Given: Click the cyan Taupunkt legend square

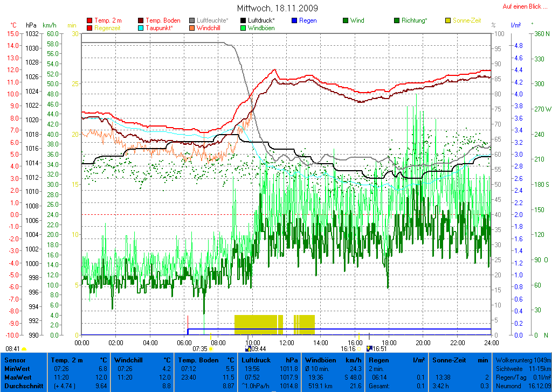Looking at the screenshot, I should pyautogui.click(x=141, y=27).
